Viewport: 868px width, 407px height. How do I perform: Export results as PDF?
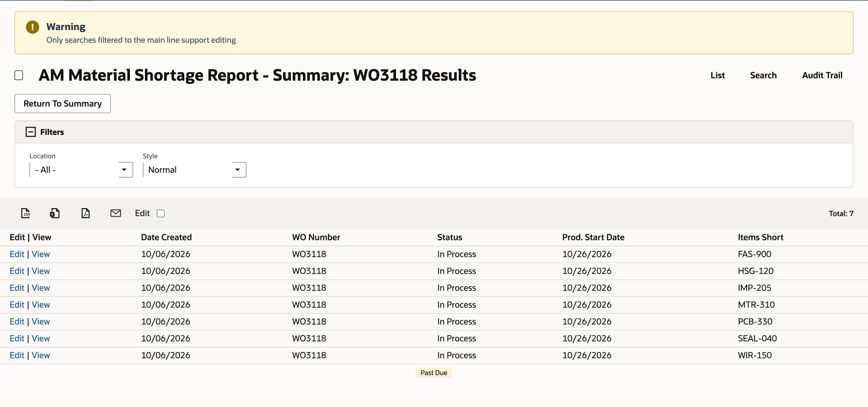[86, 213]
